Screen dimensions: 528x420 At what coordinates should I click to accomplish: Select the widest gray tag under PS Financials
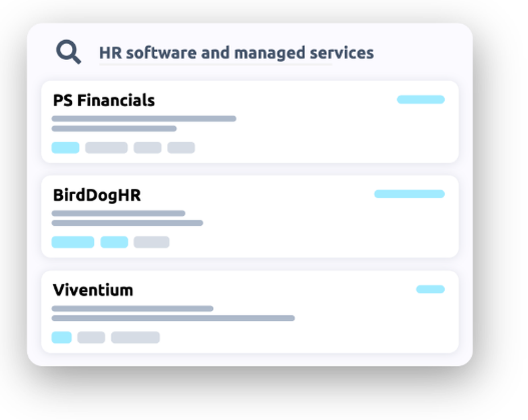point(106,148)
